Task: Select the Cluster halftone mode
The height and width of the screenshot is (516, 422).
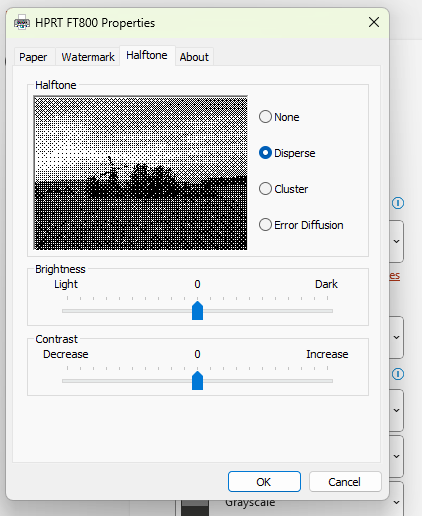Action: pyautogui.click(x=283, y=189)
